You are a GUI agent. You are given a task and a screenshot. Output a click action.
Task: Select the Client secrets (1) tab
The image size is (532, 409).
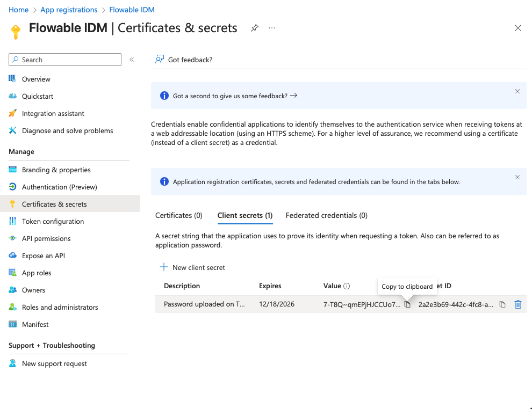point(245,215)
